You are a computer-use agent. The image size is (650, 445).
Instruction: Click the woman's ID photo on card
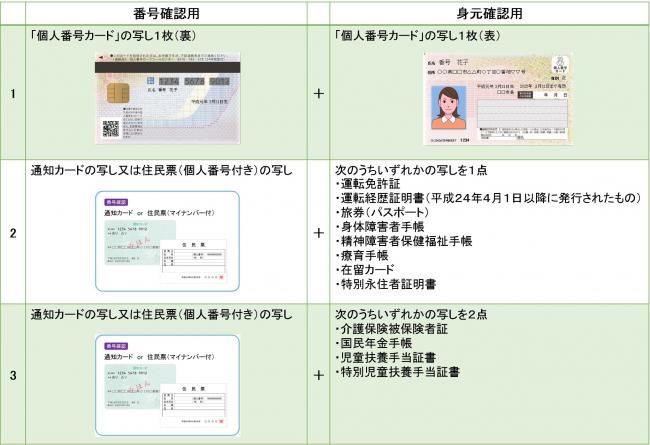(449, 107)
